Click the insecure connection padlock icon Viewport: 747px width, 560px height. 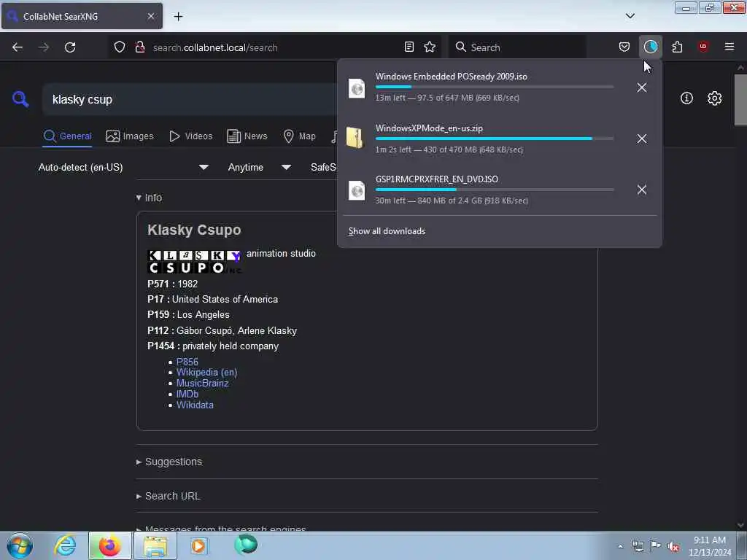[140, 47]
